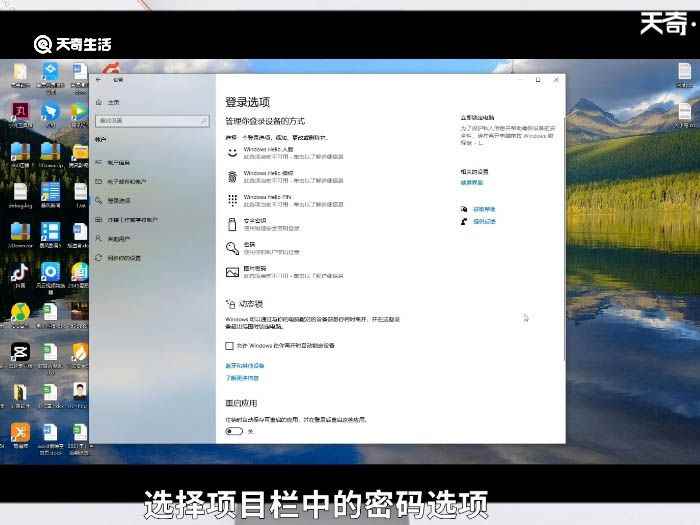
Task: Open debug.log file on desktop
Action: click(x=20, y=196)
